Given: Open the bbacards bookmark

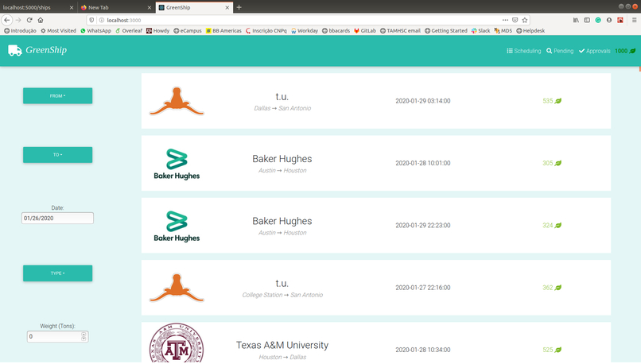Looking at the screenshot, I should pos(336,31).
